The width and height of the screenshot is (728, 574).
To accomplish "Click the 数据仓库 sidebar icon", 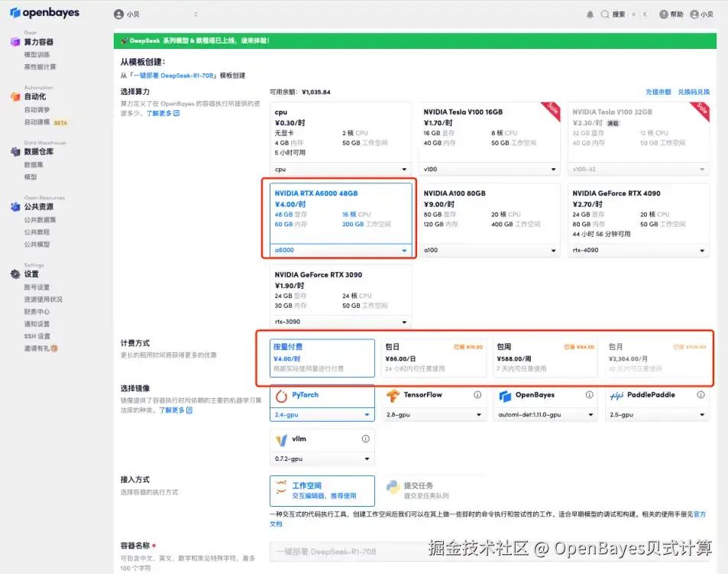I will pyautogui.click(x=15, y=152).
